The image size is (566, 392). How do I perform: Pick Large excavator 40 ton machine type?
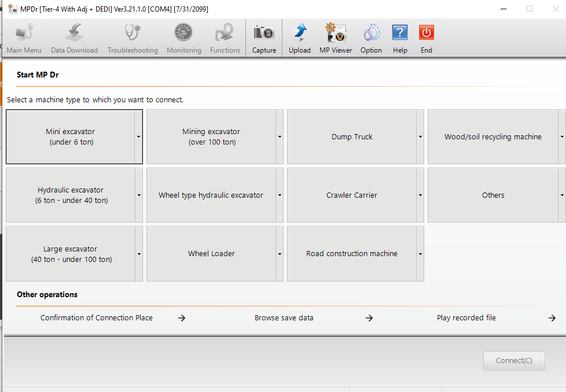coord(71,254)
